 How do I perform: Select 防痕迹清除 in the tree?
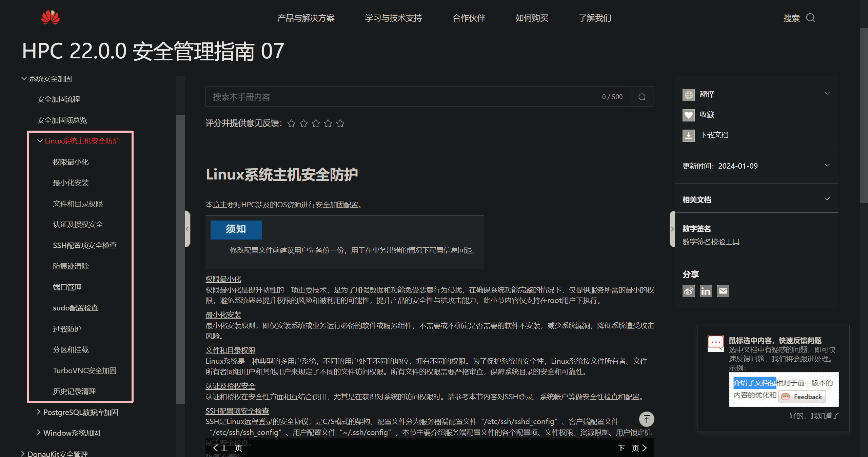click(71, 266)
